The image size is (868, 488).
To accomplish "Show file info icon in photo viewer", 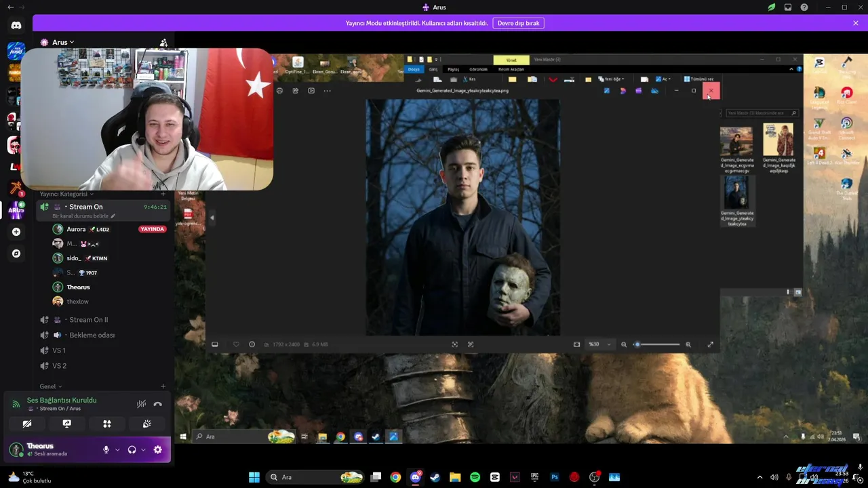I will 252,344.
